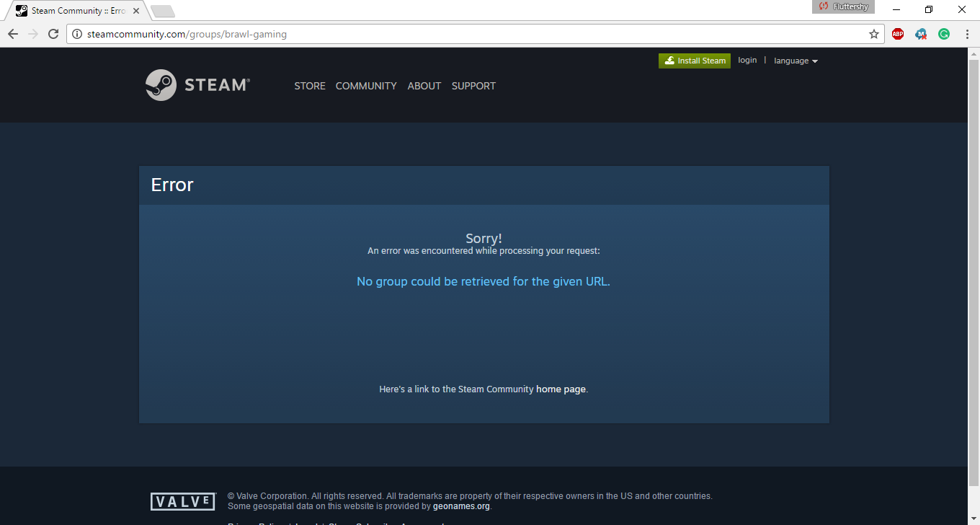
Task: Click the Install Steam button
Action: click(x=695, y=61)
